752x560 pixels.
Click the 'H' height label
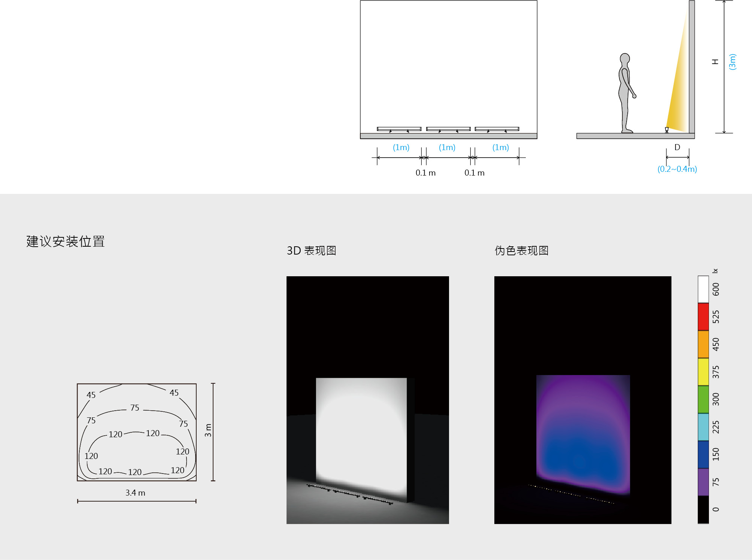(715, 62)
